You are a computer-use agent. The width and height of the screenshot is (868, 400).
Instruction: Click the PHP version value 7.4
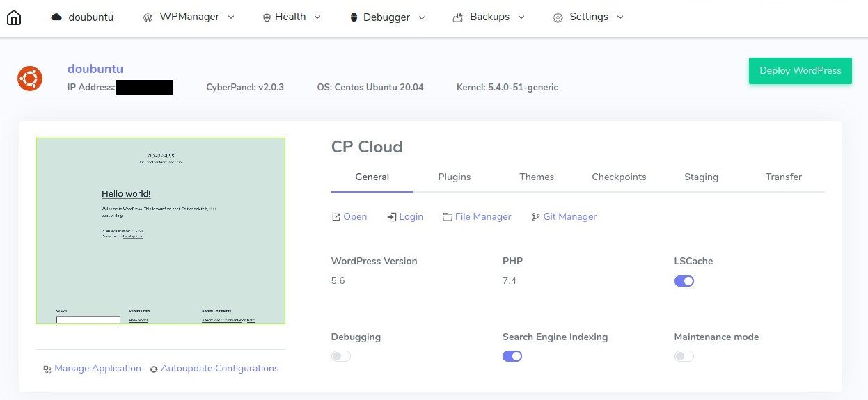coord(510,281)
